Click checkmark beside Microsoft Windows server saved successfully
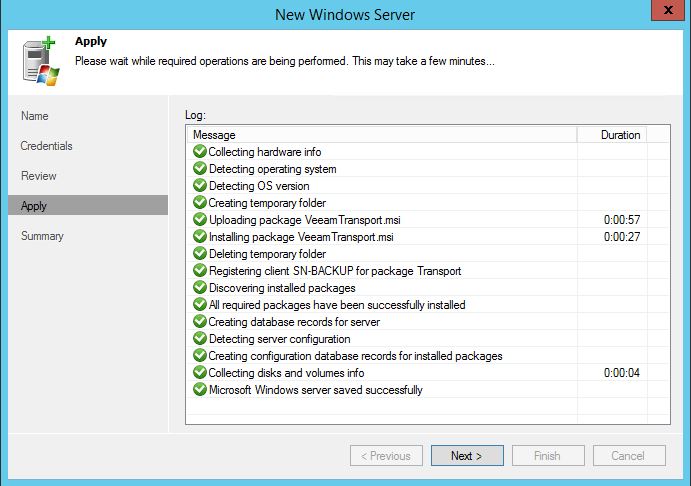Viewport: 691px width, 486px height. (200, 390)
